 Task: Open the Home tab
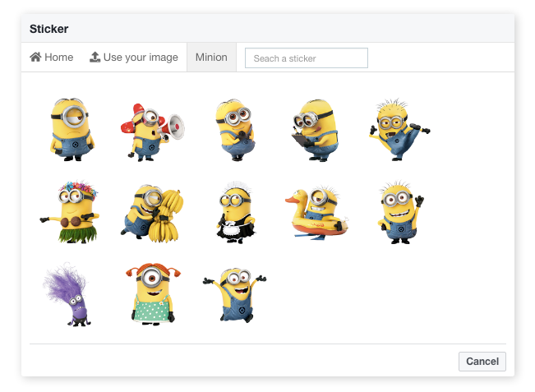(52, 57)
